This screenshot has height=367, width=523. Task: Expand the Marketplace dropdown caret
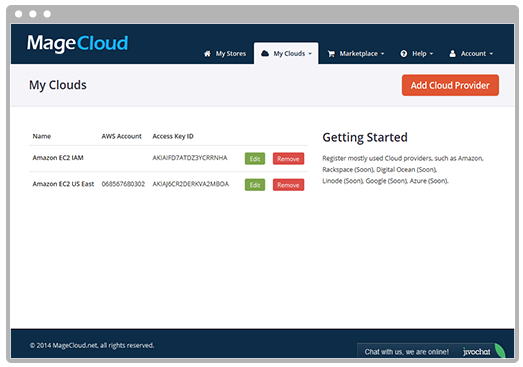click(383, 54)
